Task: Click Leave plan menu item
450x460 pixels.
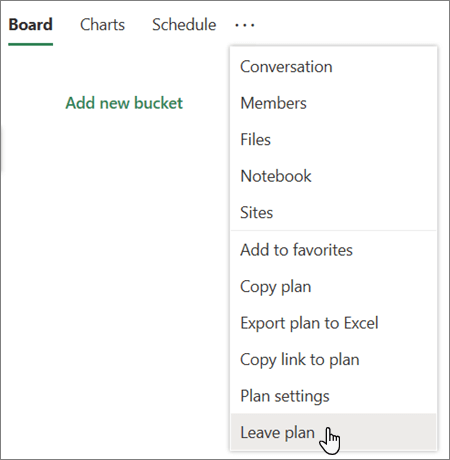Action: tap(333, 432)
